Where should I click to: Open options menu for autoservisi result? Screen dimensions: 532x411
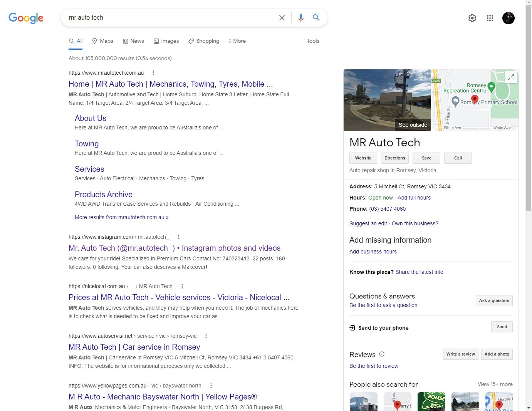[x=206, y=336]
